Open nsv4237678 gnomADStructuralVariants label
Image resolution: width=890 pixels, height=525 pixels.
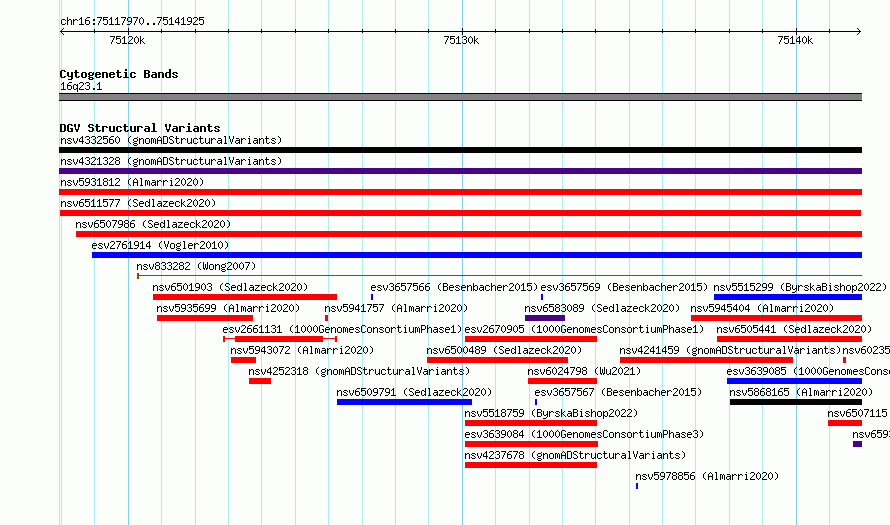pyautogui.click(x=575, y=455)
